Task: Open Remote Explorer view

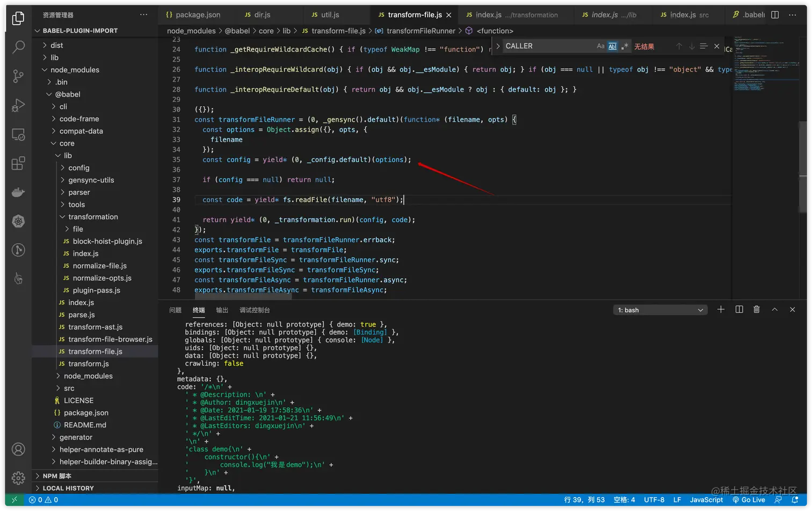Action: 18,134
